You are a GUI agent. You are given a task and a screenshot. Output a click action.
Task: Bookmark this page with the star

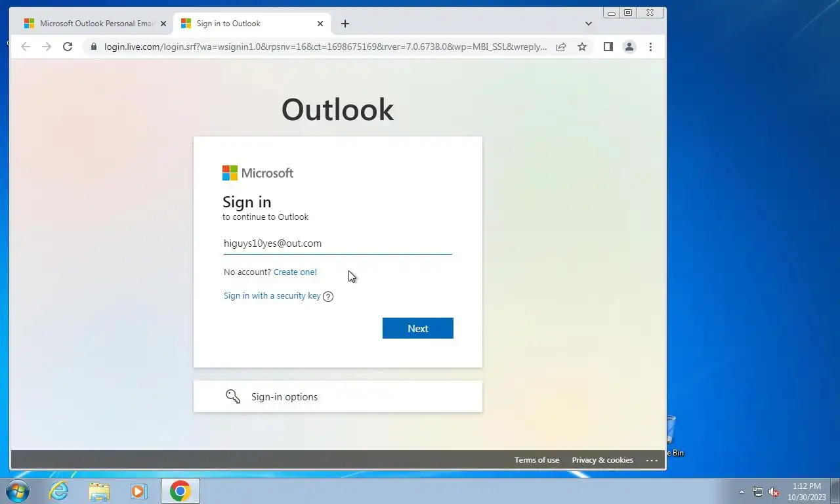pos(582,47)
